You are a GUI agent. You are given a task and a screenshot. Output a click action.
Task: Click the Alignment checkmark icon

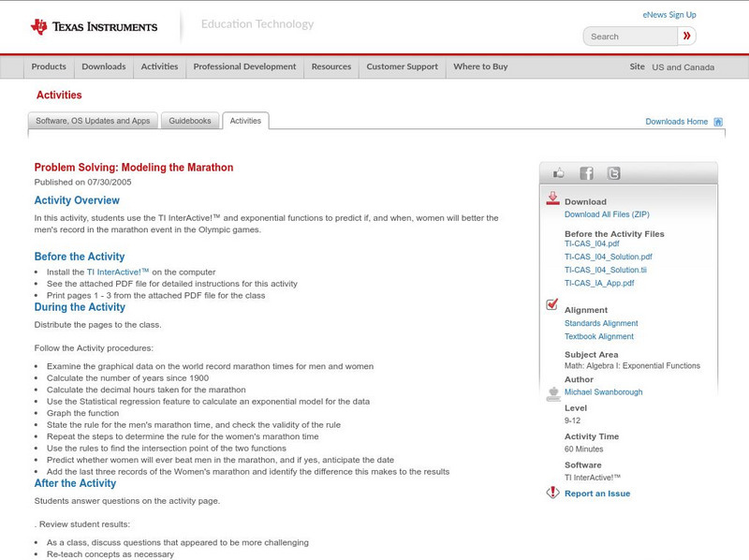coord(551,304)
